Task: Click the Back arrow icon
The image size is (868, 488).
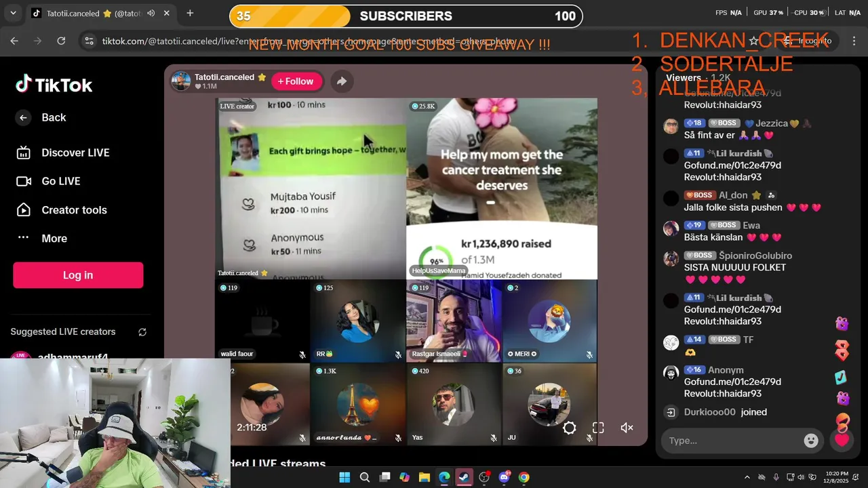Action: click(x=23, y=117)
